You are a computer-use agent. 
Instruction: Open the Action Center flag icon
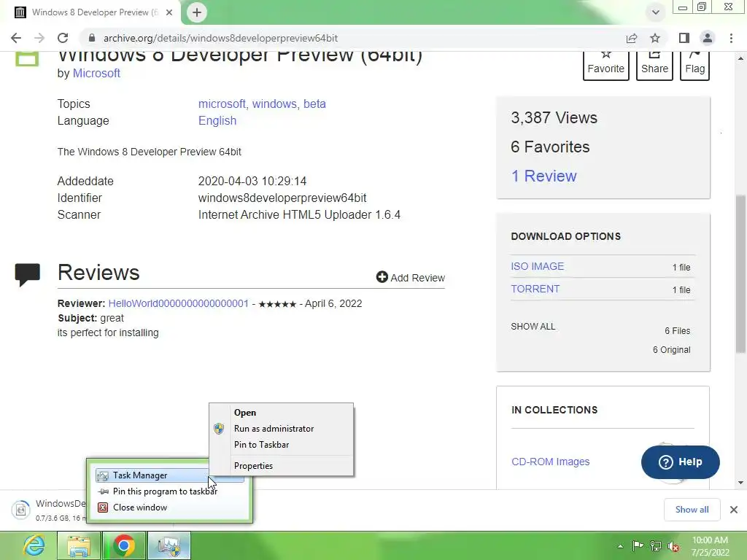pos(638,545)
